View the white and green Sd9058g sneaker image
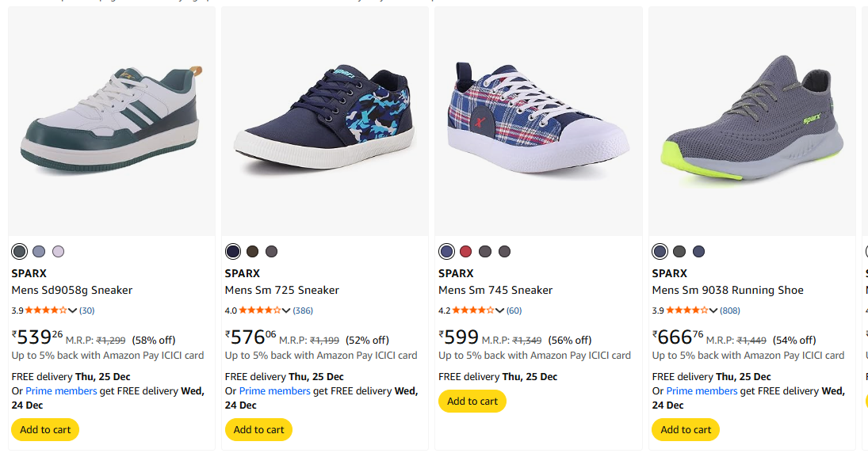This screenshot has width=868, height=453. [111, 119]
